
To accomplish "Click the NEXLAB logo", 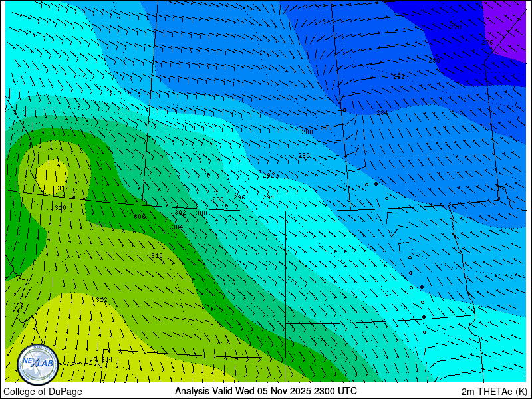I will point(38,364).
